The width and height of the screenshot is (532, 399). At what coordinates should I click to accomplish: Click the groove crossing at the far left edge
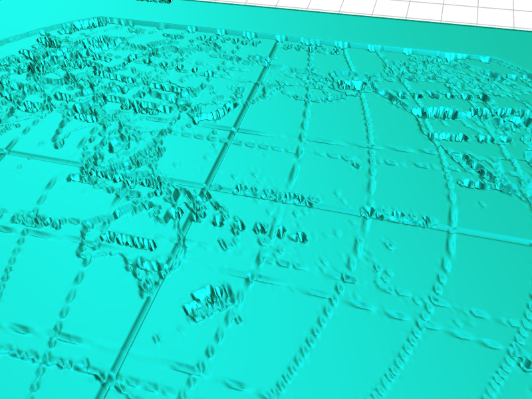click(x=5, y=153)
